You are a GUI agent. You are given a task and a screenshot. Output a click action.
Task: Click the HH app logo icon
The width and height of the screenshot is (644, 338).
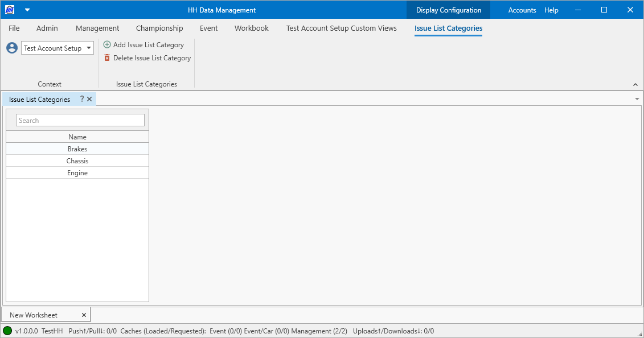coord(9,10)
